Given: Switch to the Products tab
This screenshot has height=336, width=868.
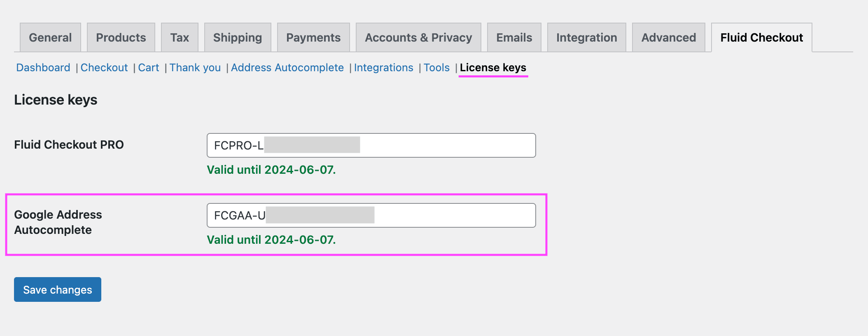Looking at the screenshot, I should [x=121, y=37].
